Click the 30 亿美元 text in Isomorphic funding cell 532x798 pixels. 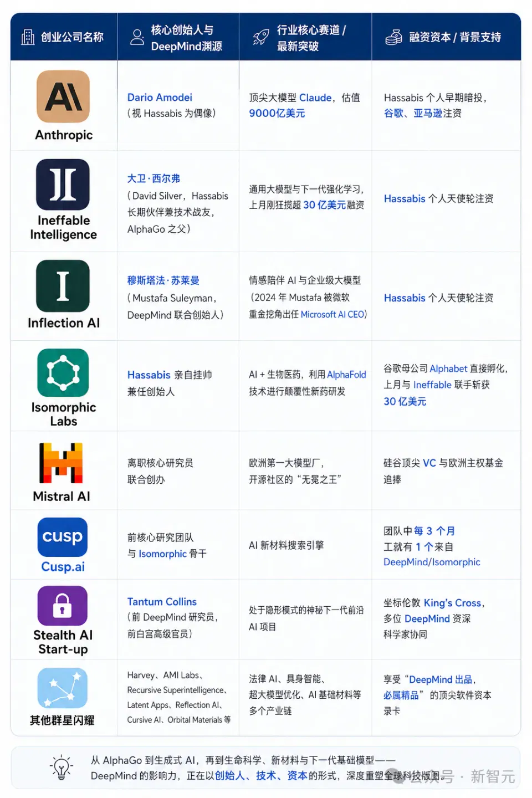click(405, 402)
